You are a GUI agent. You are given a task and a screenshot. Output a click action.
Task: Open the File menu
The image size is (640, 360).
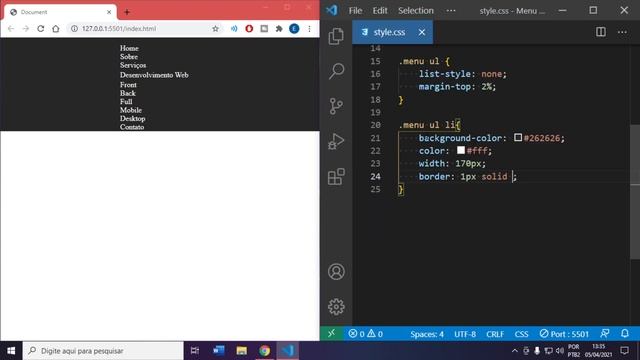[x=355, y=11]
